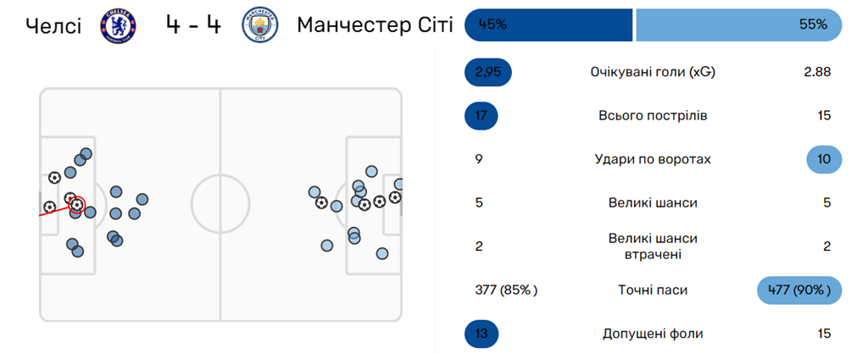Click the football icon nearest the right goal
This screenshot has height=354, width=868.
point(395,197)
